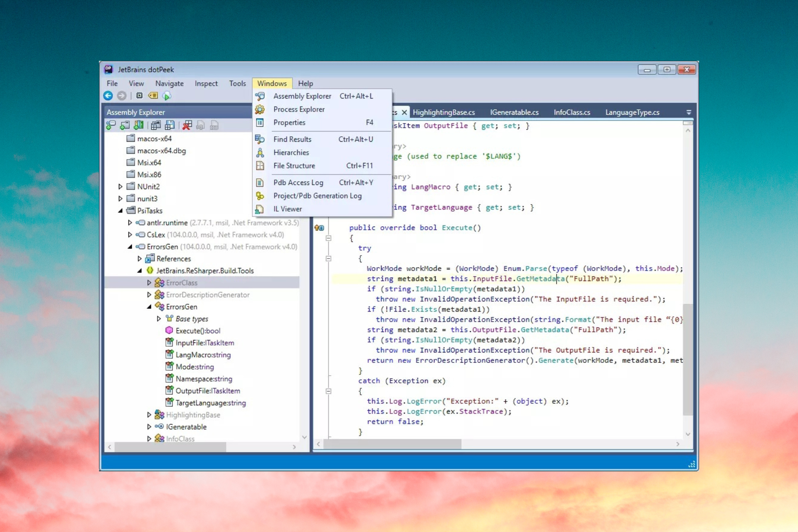This screenshot has height=532, width=798.
Task: Click the cloud run icon on the toolbar
Action: point(167,96)
